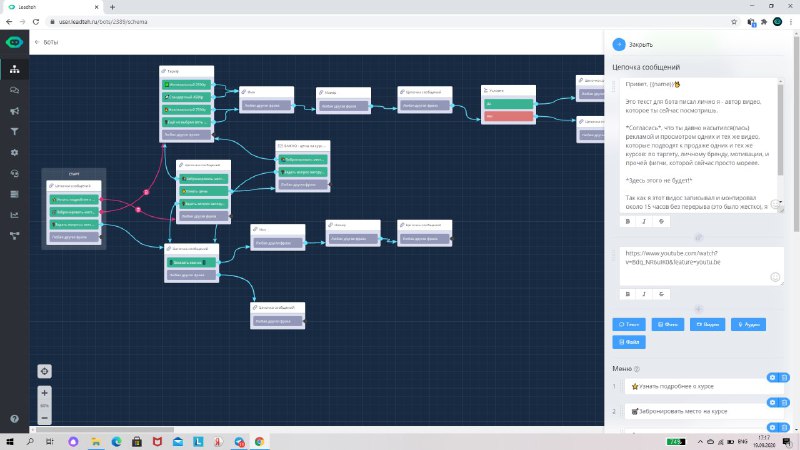
Task: Zoom in the canvas with plus button
Action: [x=44, y=393]
